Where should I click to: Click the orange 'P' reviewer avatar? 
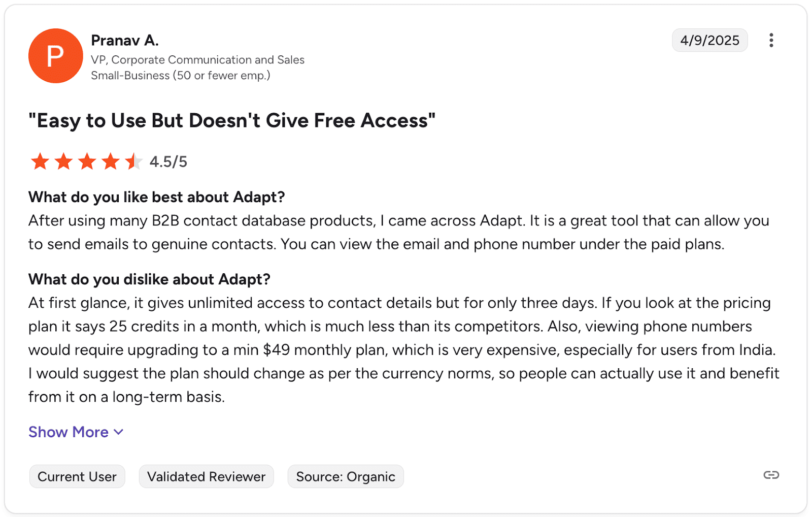pyautogui.click(x=56, y=56)
